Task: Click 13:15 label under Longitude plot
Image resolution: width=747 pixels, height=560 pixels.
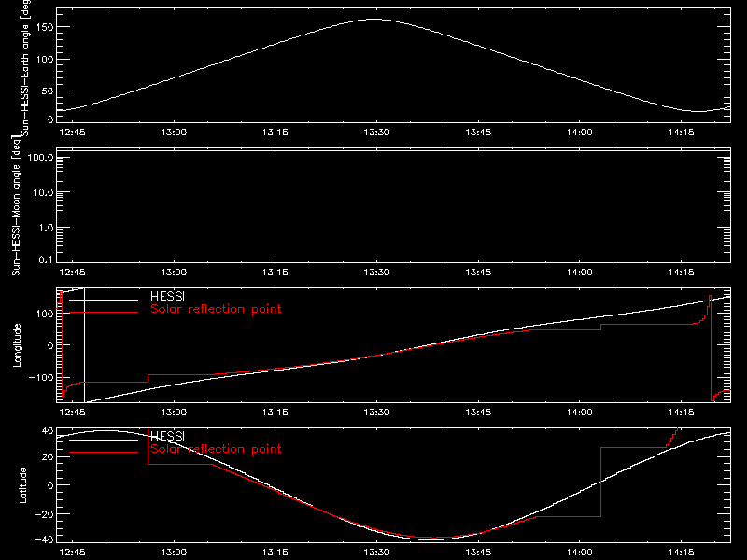Action: [275, 412]
